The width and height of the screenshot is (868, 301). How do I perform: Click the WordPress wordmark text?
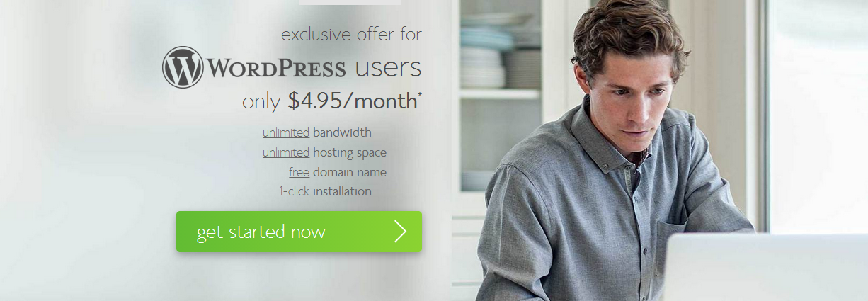[276, 69]
